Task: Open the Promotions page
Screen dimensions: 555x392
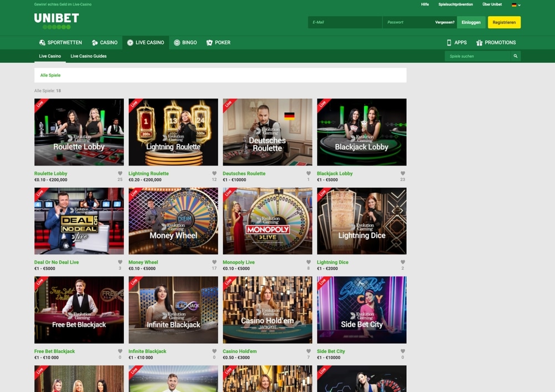Action: click(x=496, y=43)
